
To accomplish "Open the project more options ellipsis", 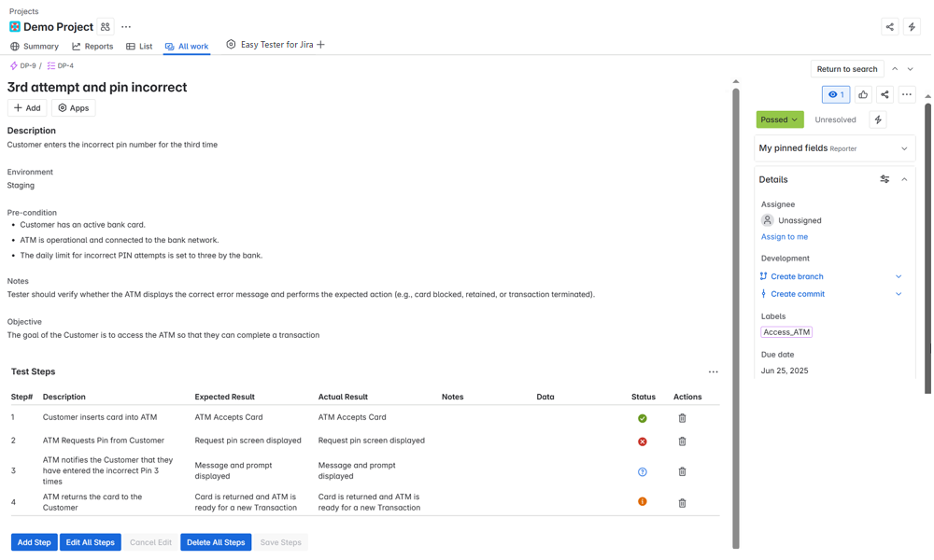I will coord(126,27).
